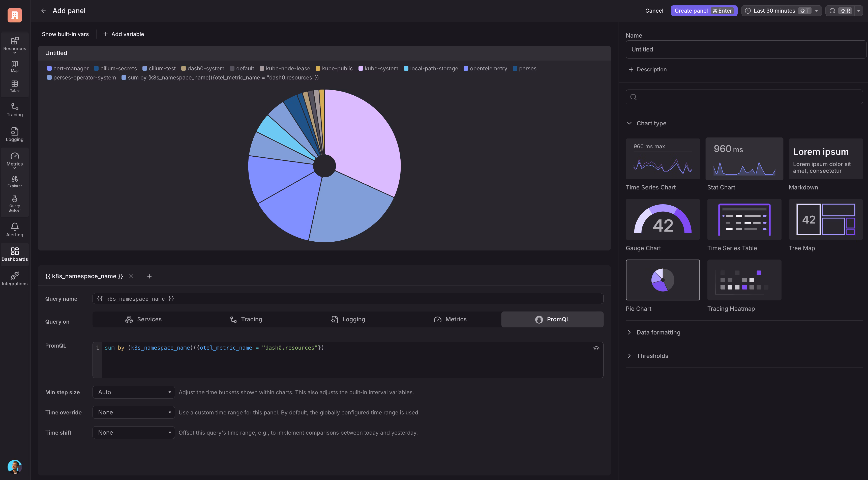Click the PromQL help graduation cap icon

(596, 348)
